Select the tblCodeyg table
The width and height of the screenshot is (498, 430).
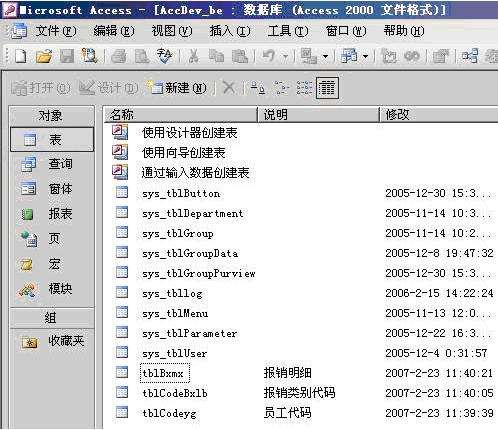coord(169,413)
